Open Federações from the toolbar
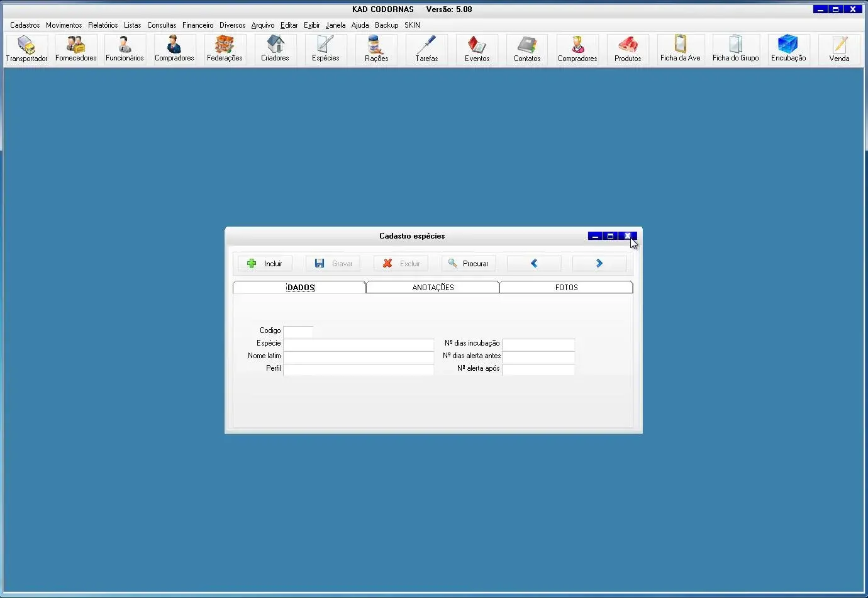Image resolution: width=868 pixels, height=598 pixels. [225, 49]
